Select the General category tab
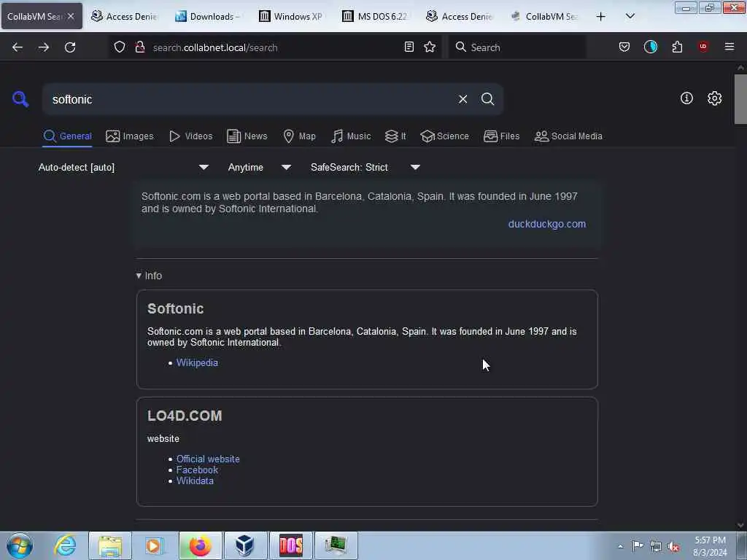 tap(67, 136)
